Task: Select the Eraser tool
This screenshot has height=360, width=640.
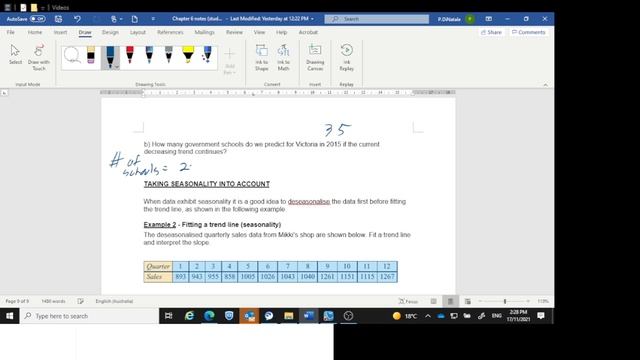Action: pyautogui.click(x=91, y=55)
